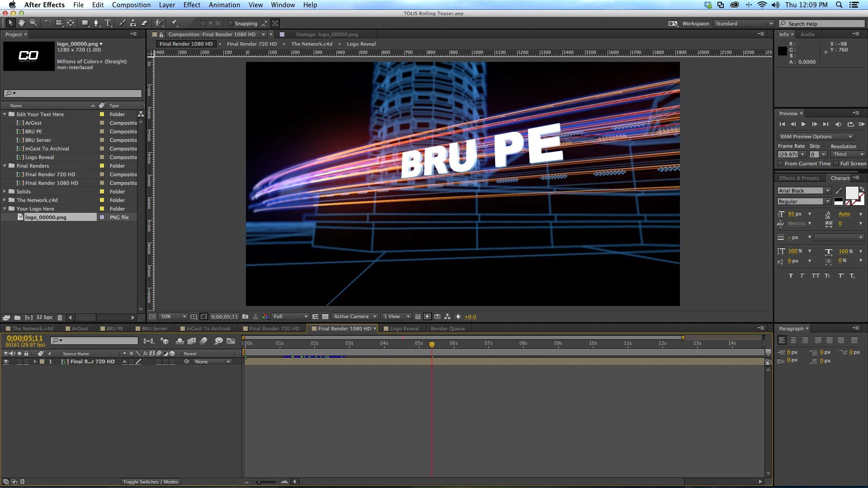Viewport: 868px width, 488px height.
Task: Hide the Final Render 720 HD layer
Action: [x=6, y=361]
